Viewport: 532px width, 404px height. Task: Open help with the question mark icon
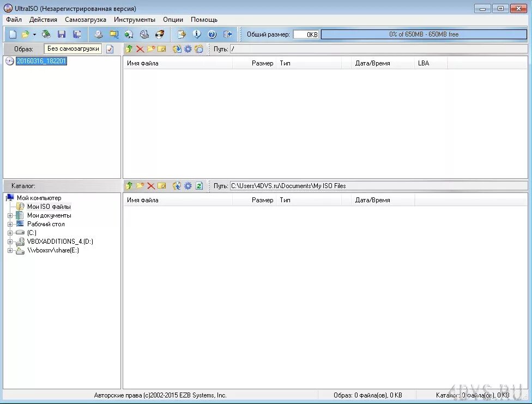212,34
